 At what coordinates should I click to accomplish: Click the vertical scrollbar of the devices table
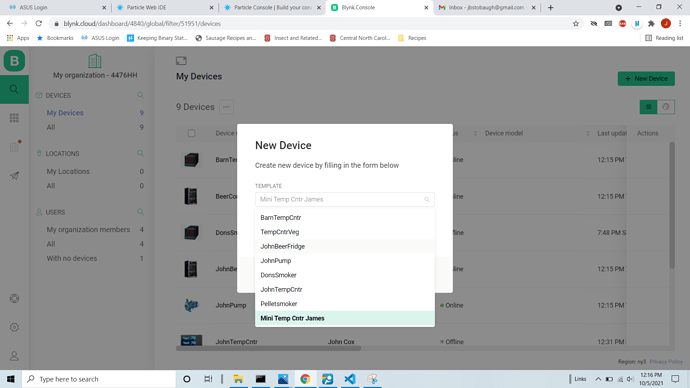pyautogui.click(x=672, y=205)
